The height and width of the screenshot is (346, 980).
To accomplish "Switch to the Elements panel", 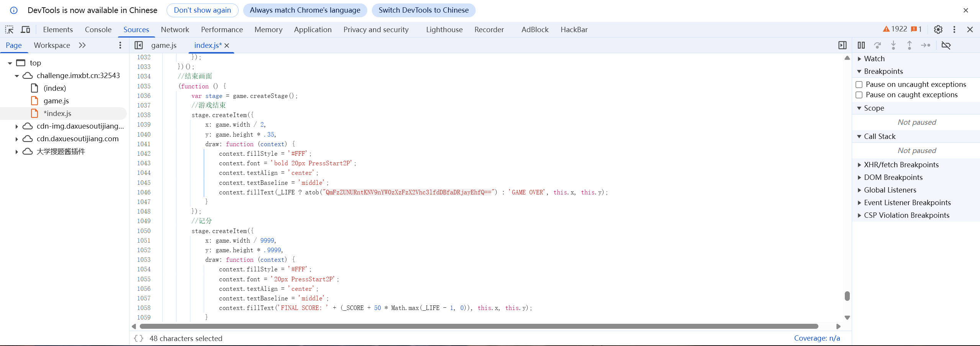I will point(58,29).
